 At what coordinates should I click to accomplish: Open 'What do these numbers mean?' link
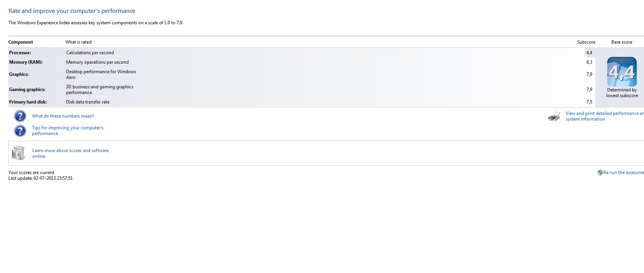(x=63, y=116)
